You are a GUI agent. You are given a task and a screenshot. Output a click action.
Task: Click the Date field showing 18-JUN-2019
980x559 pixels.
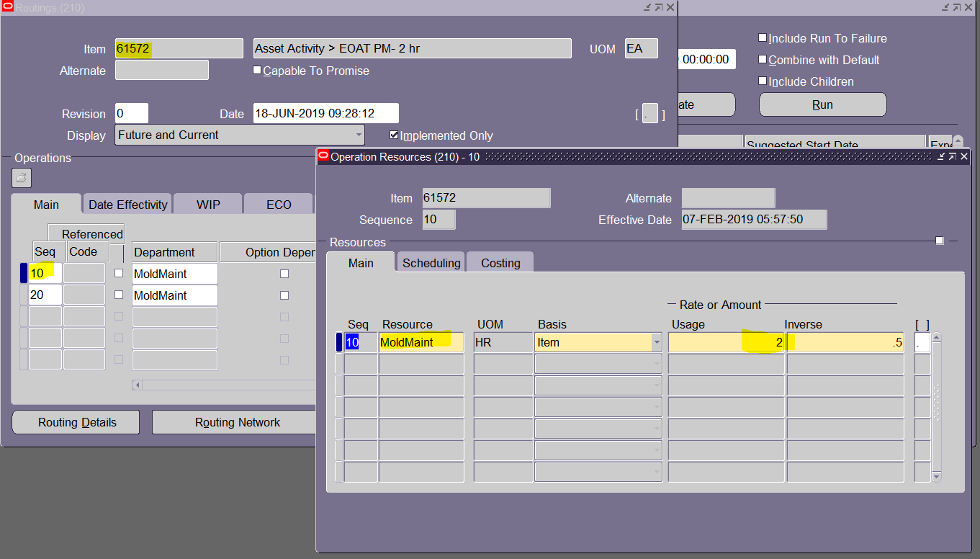[x=326, y=114]
